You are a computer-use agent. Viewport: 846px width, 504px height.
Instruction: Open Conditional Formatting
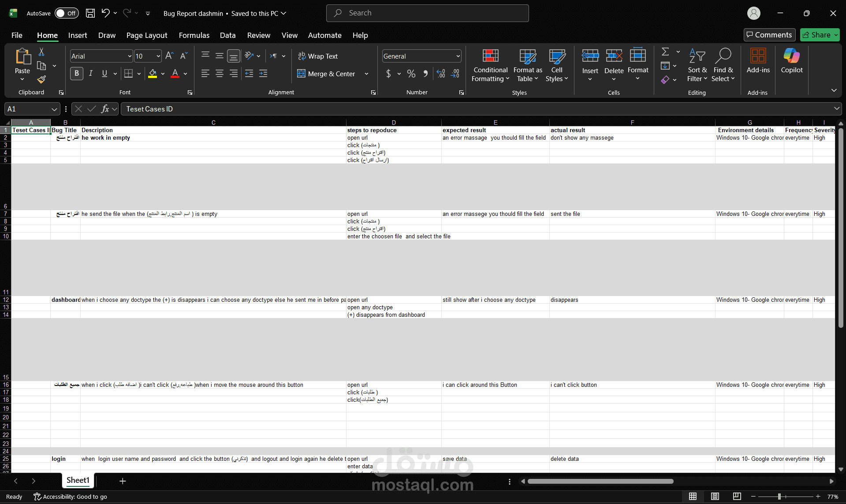pos(490,65)
